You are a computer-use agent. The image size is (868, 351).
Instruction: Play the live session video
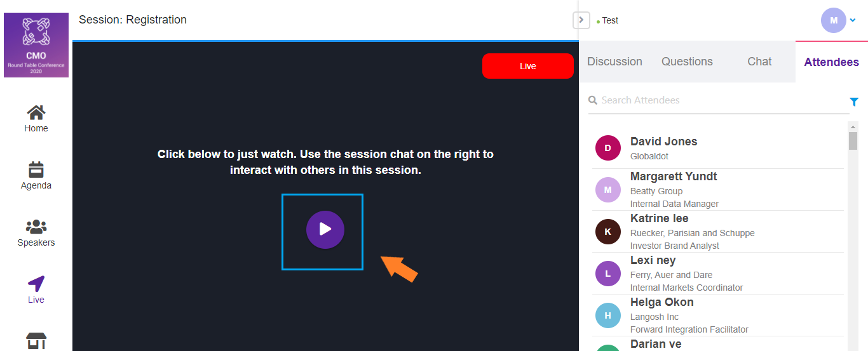(x=325, y=229)
